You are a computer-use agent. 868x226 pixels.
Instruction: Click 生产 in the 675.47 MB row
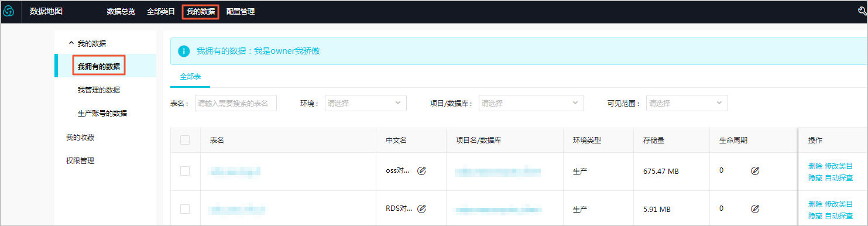[x=580, y=171]
